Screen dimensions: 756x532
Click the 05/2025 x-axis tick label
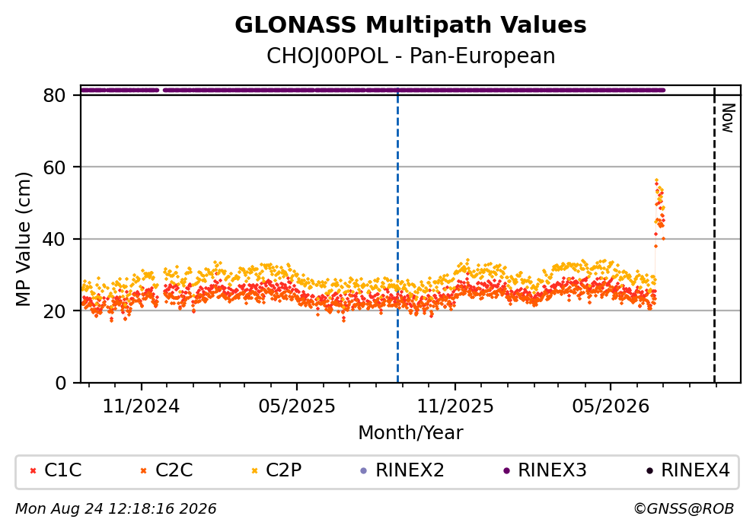point(296,406)
